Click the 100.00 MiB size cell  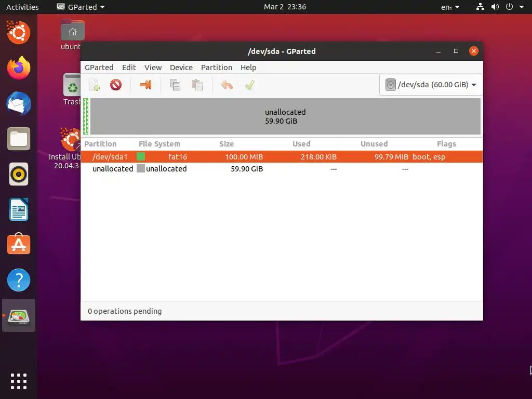pyautogui.click(x=244, y=157)
